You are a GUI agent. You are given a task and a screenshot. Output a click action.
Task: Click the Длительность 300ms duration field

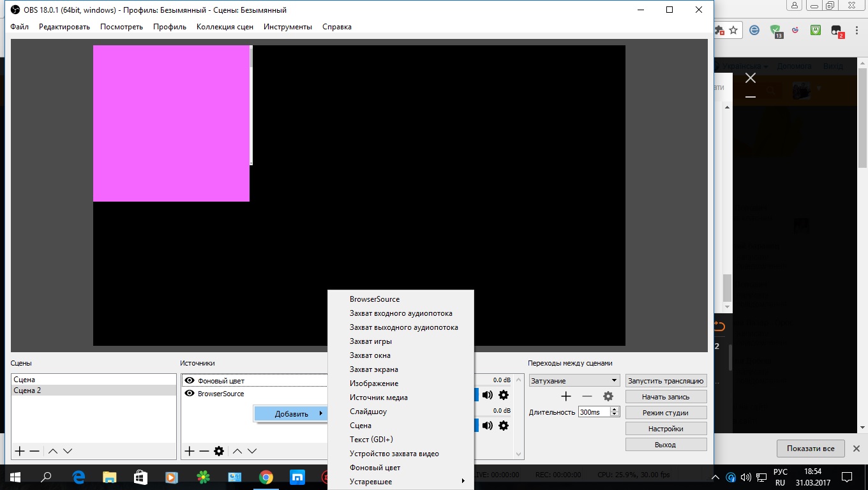pyautogui.click(x=594, y=412)
